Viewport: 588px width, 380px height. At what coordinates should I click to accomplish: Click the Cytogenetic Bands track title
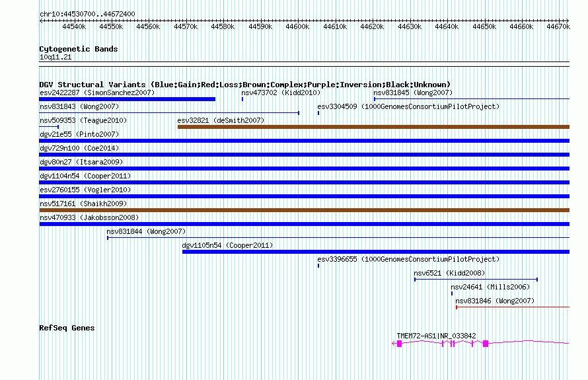tap(79, 49)
